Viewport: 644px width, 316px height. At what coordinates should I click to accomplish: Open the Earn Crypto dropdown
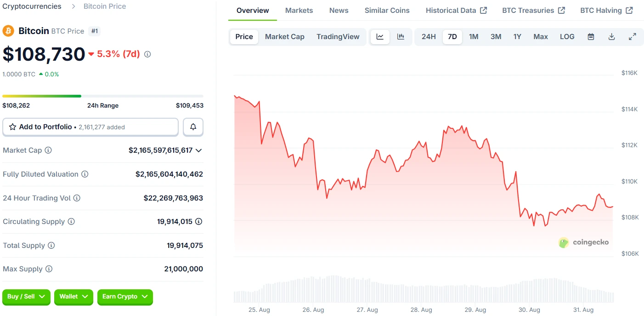pos(125,297)
